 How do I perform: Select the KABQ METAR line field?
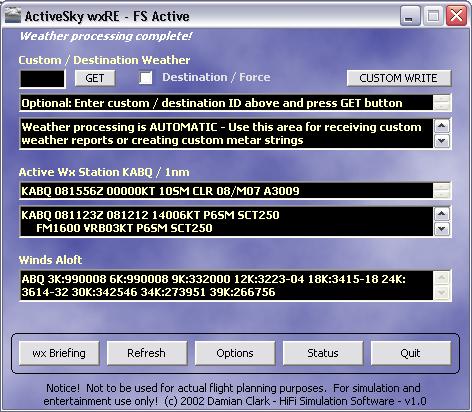pyautogui.click(x=227, y=191)
